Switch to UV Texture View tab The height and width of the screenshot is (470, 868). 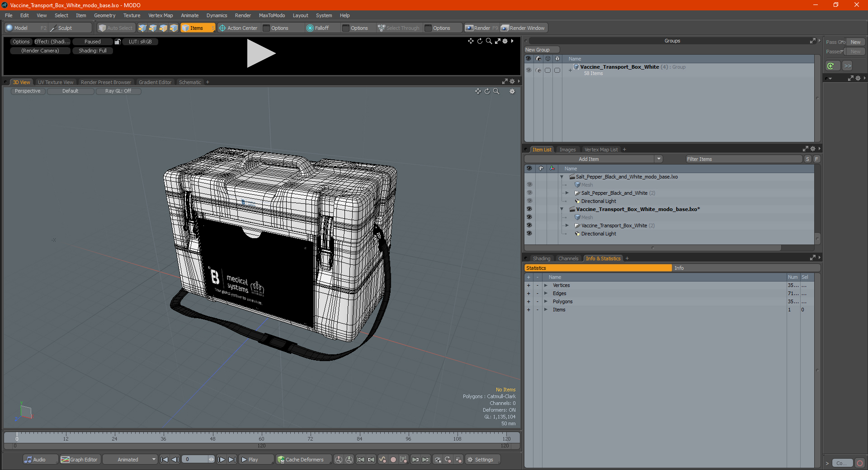pyautogui.click(x=56, y=82)
